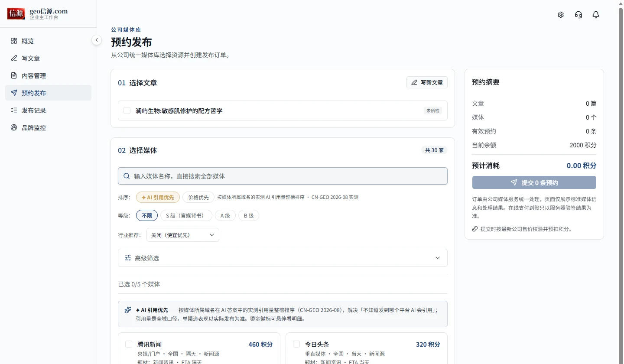
Task: Choose AI 引用优先 sorting
Action: coord(158,197)
